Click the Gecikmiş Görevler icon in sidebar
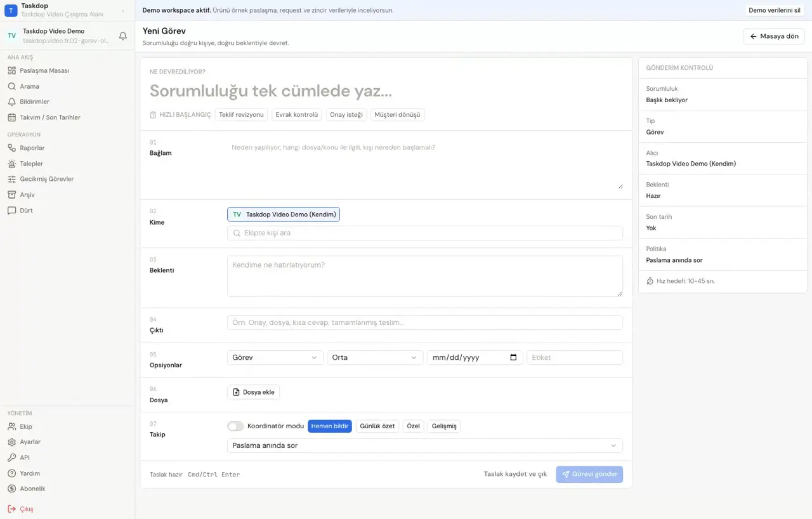The height and width of the screenshot is (519, 812). click(x=12, y=179)
